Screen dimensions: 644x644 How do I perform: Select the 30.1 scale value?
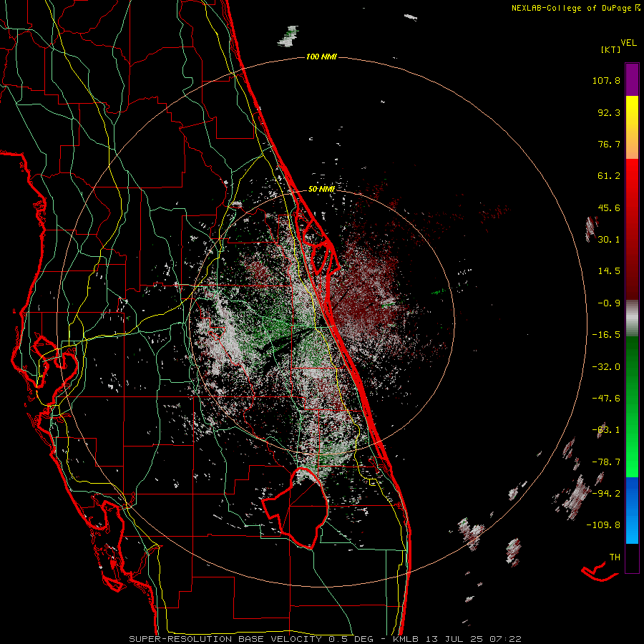(609, 240)
